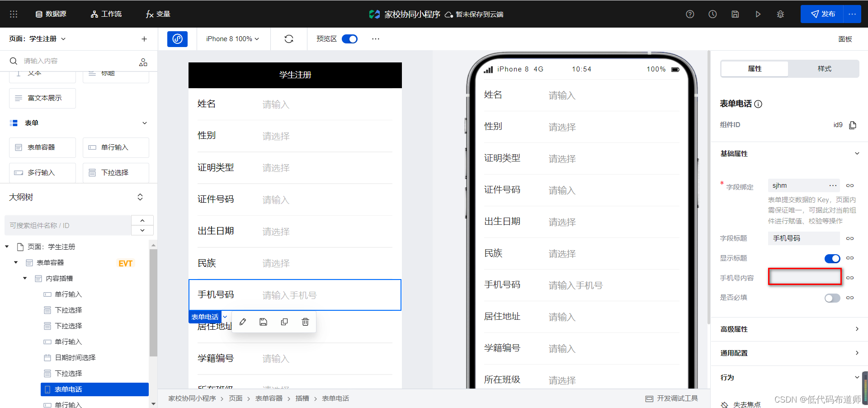Click the 手机号内容 input field
Screen dimensions: 868x408
(805, 276)
